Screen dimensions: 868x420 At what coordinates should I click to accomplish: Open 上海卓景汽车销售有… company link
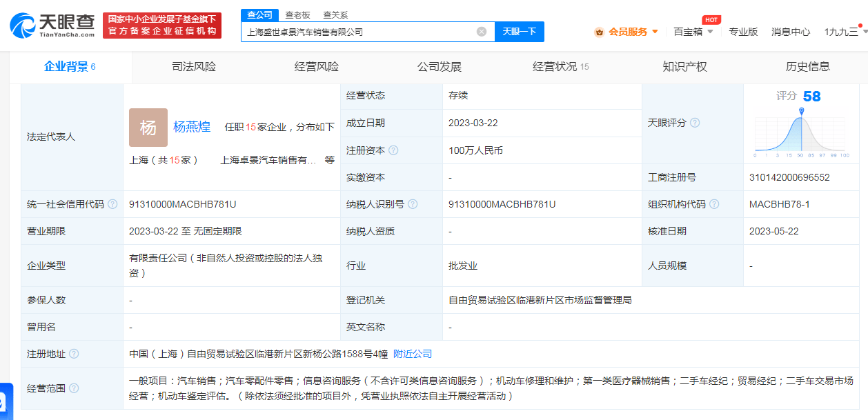tap(268, 160)
